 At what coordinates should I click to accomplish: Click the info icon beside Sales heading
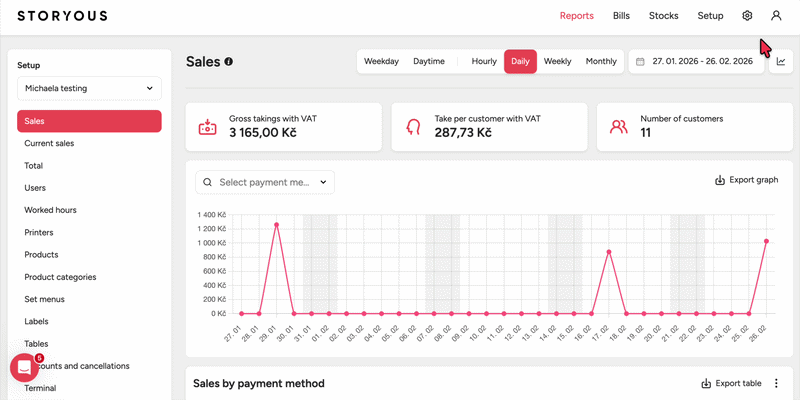(229, 62)
